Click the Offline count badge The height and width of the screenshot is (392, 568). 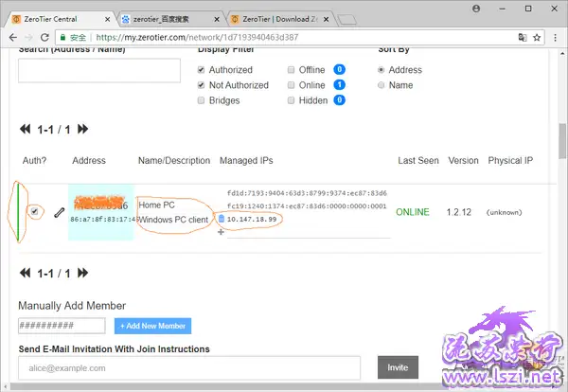click(x=340, y=69)
